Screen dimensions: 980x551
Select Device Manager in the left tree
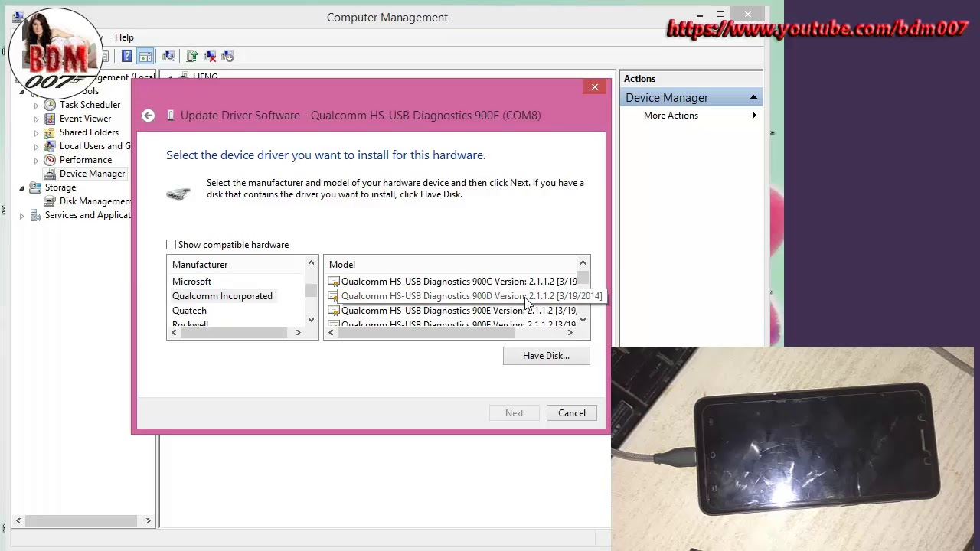[92, 174]
